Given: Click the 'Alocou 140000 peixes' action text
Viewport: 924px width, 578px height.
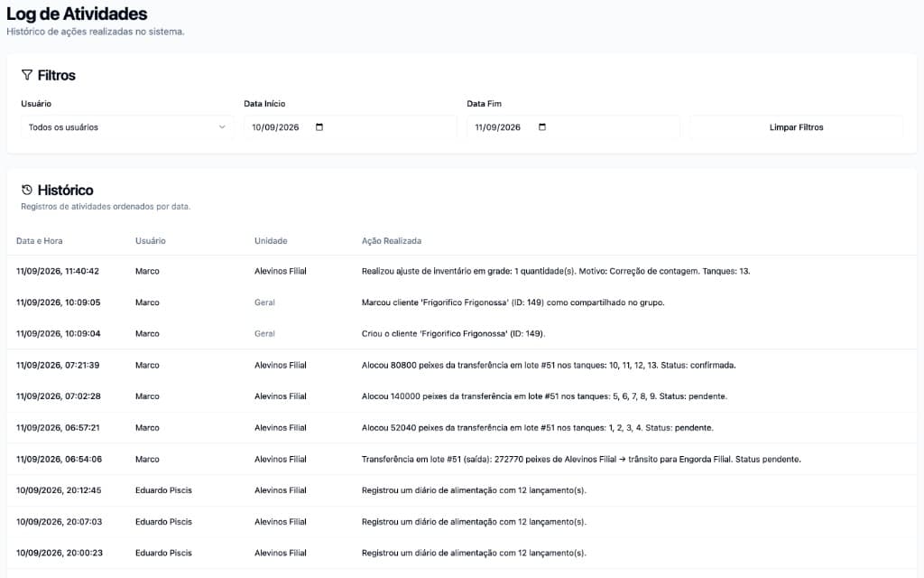Looking at the screenshot, I should [x=544, y=396].
